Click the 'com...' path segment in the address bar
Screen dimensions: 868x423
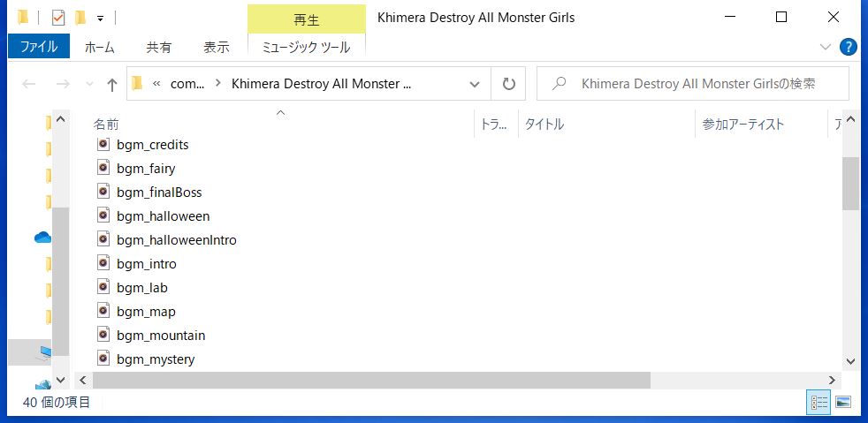point(187,84)
